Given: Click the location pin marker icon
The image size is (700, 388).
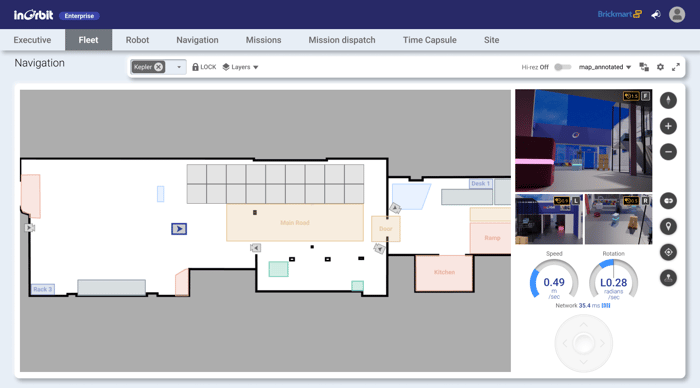Looking at the screenshot, I should (x=668, y=226).
